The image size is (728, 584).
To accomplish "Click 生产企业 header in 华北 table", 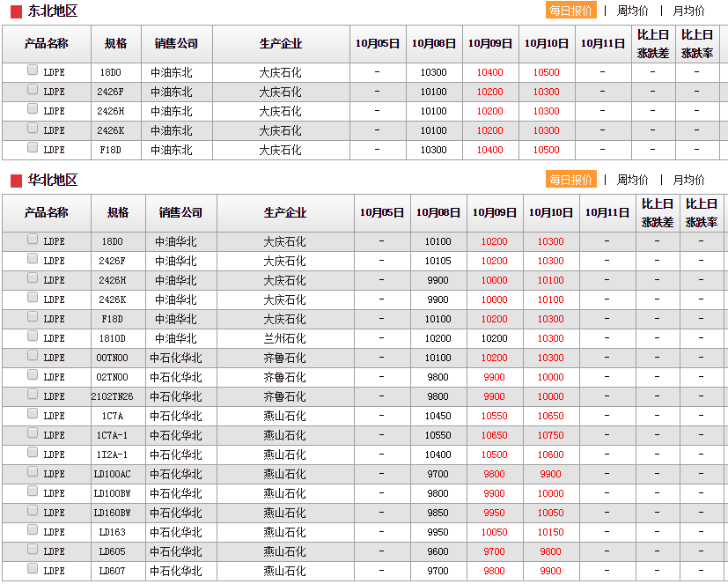I will pyautogui.click(x=285, y=213).
